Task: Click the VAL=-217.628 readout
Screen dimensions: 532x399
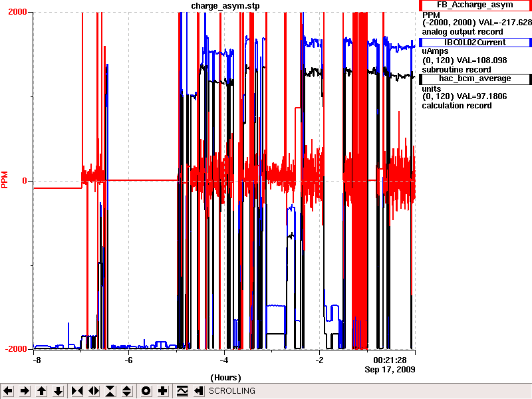Action: 505,23
